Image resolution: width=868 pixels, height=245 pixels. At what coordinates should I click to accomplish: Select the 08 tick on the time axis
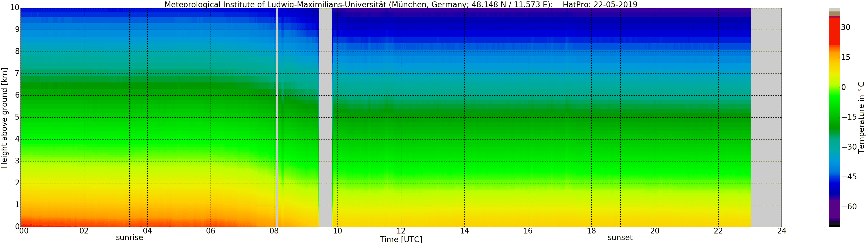click(x=274, y=231)
